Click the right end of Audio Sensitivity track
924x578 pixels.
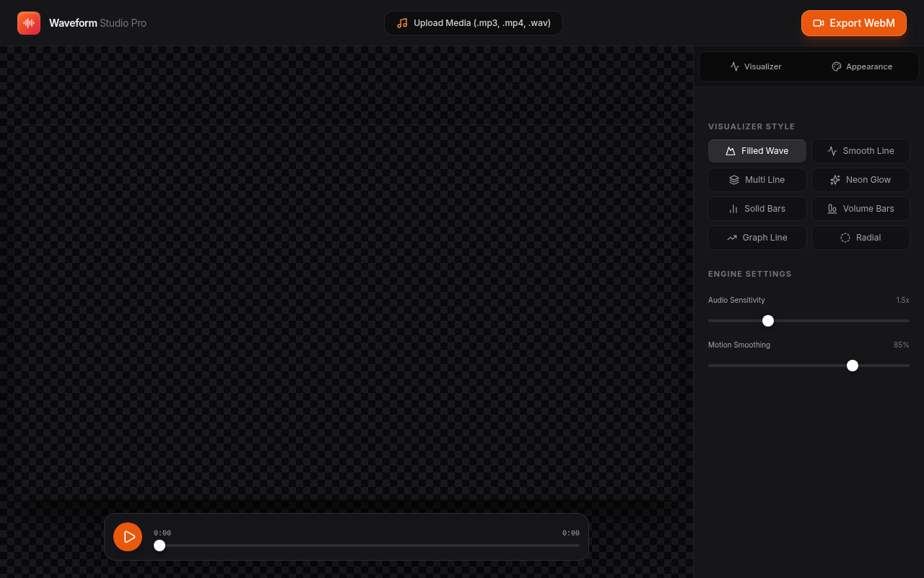(907, 321)
